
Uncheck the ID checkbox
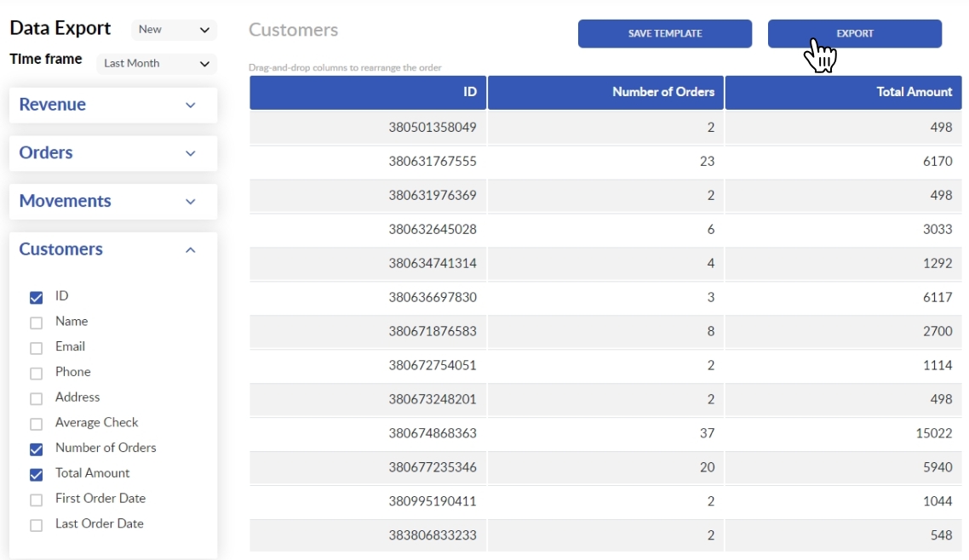pyautogui.click(x=37, y=298)
